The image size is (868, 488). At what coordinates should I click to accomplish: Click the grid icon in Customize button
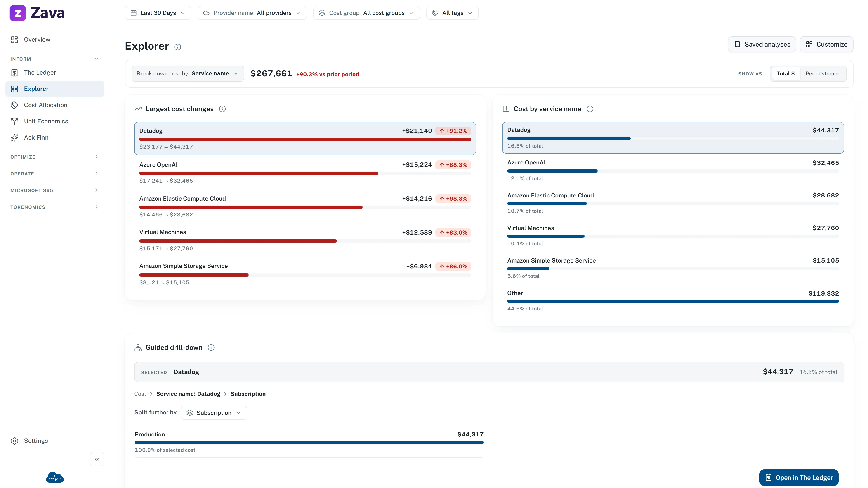809,45
